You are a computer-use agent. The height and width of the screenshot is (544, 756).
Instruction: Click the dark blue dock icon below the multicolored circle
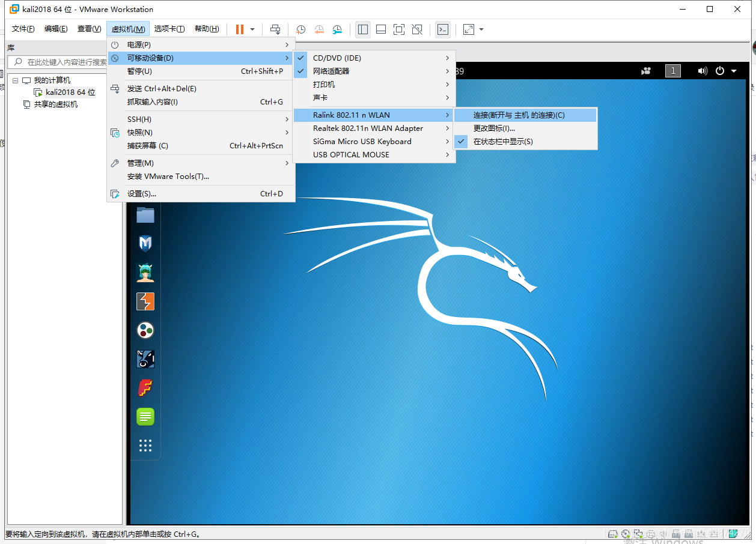click(145, 359)
